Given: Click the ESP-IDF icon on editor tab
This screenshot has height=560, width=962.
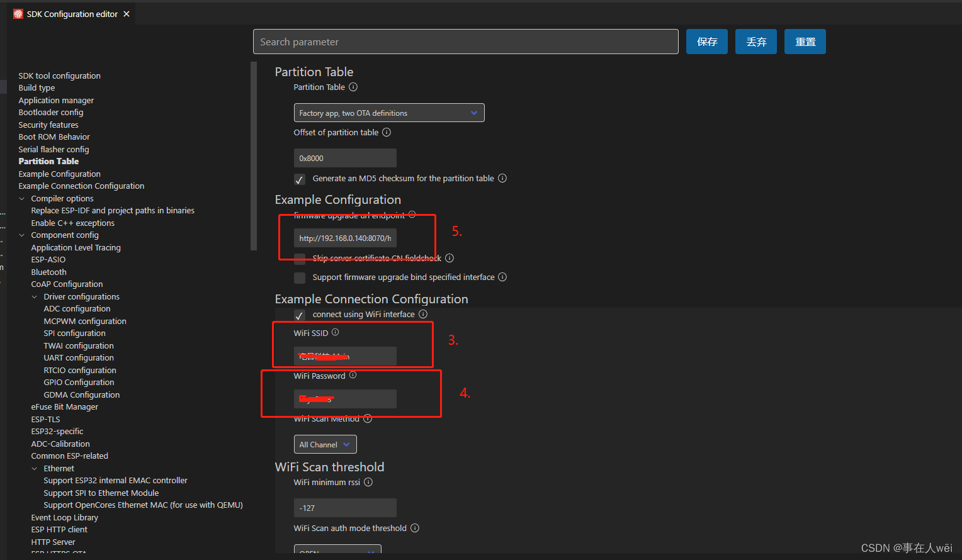Looking at the screenshot, I should (x=18, y=14).
